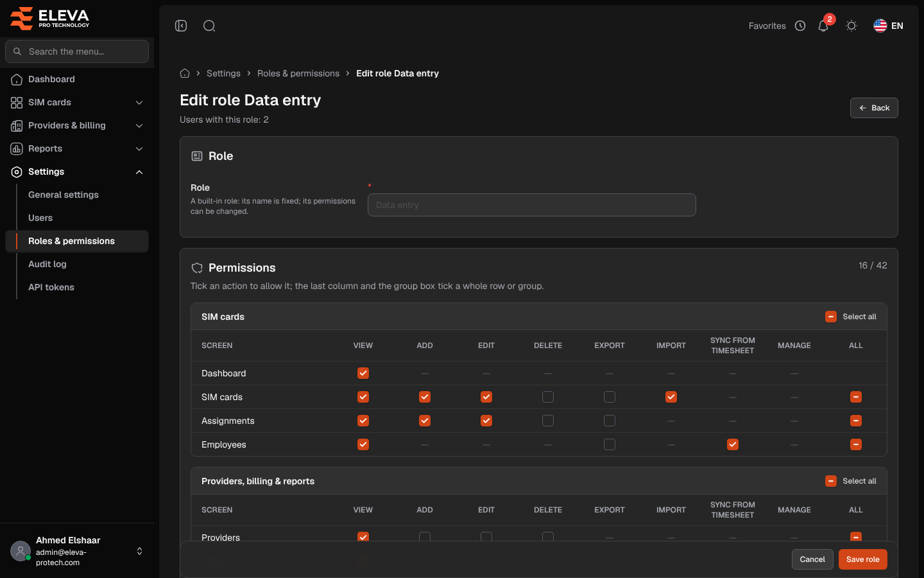Image resolution: width=924 pixels, height=578 pixels.
Task: Click the Back button
Action: pos(874,108)
